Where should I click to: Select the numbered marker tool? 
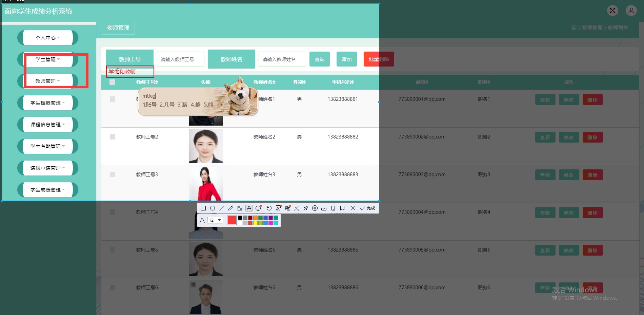[x=259, y=208]
